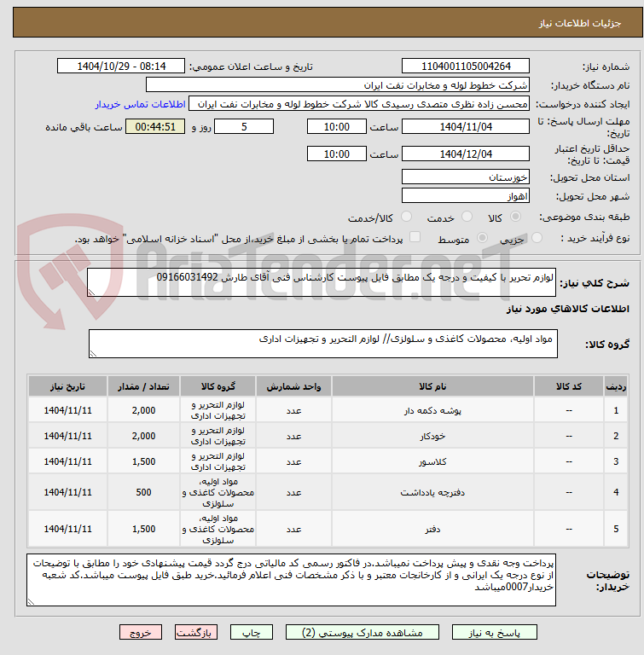Click the خروج exit button
This screenshot has width=644, height=655.
point(141,633)
